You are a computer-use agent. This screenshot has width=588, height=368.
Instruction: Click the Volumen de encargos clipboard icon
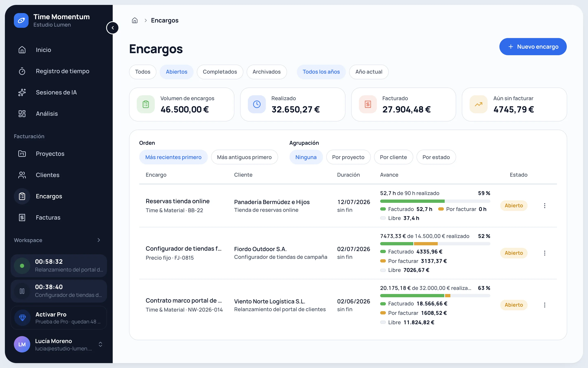146,104
